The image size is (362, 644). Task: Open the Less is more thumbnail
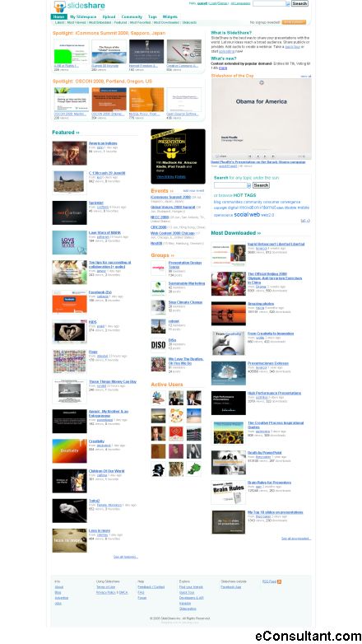[x=69, y=540]
